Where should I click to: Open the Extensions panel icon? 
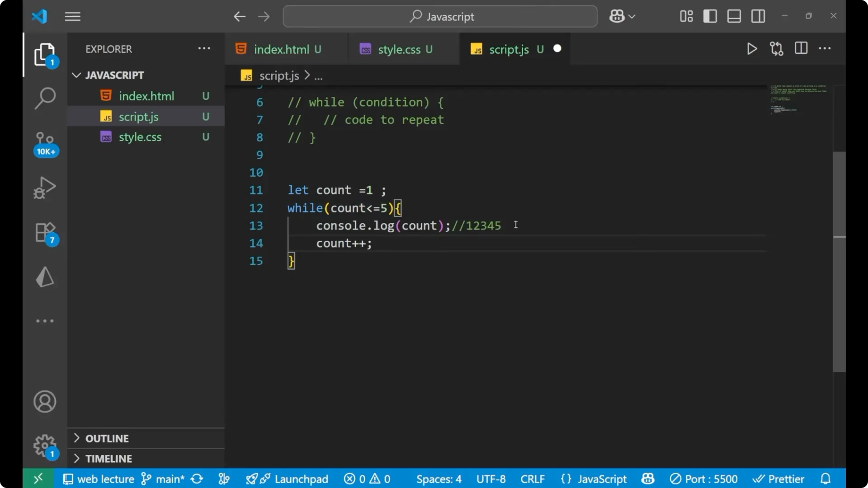(44, 232)
